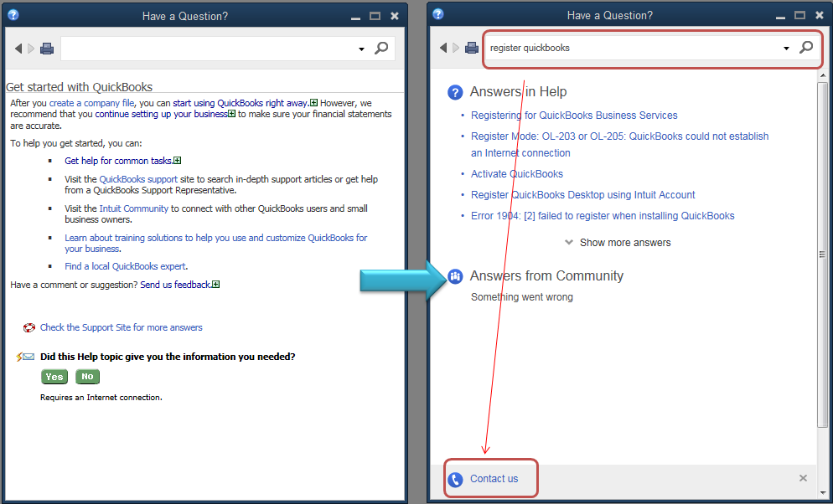Screen dimensions: 833x504
Task: Open 'Check the Support Site for more answers'
Action: coord(122,328)
